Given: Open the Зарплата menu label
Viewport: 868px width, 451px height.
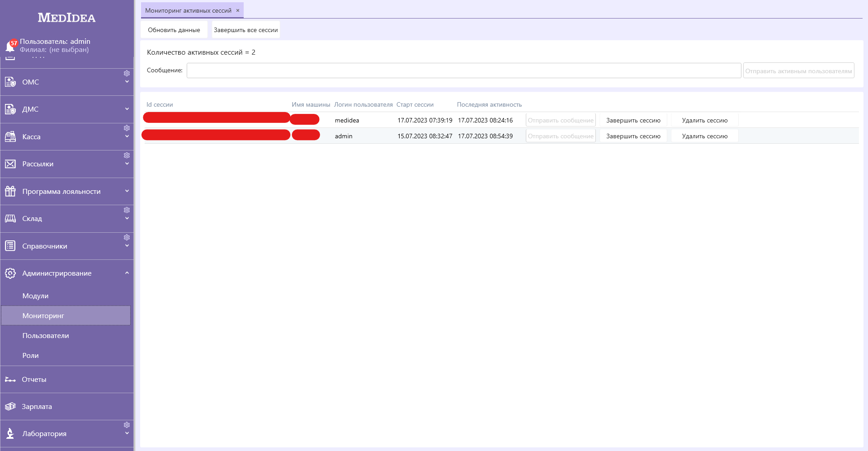Looking at the screenshot, I should [x=37, y=406].
